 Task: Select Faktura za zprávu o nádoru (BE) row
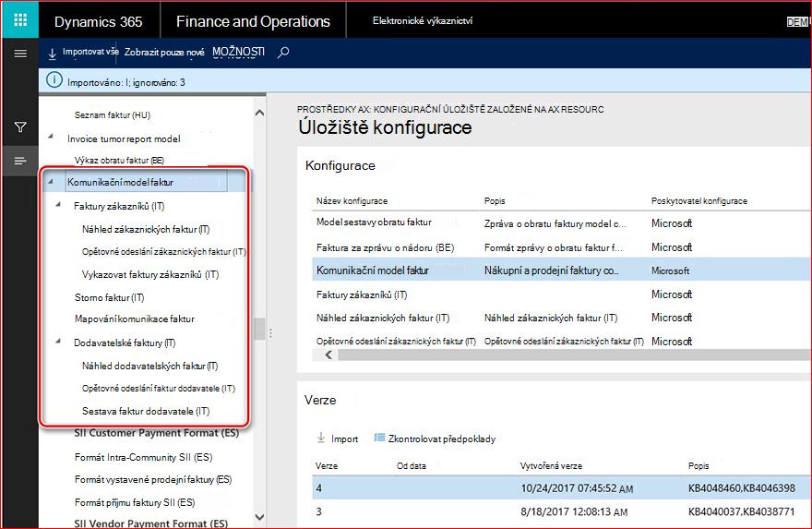point(561,247)
